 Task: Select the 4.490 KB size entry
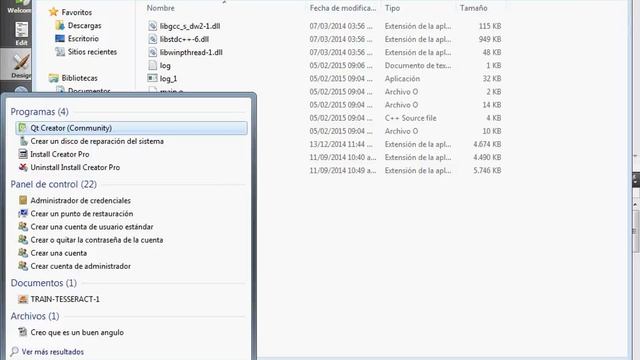(487, 157)
